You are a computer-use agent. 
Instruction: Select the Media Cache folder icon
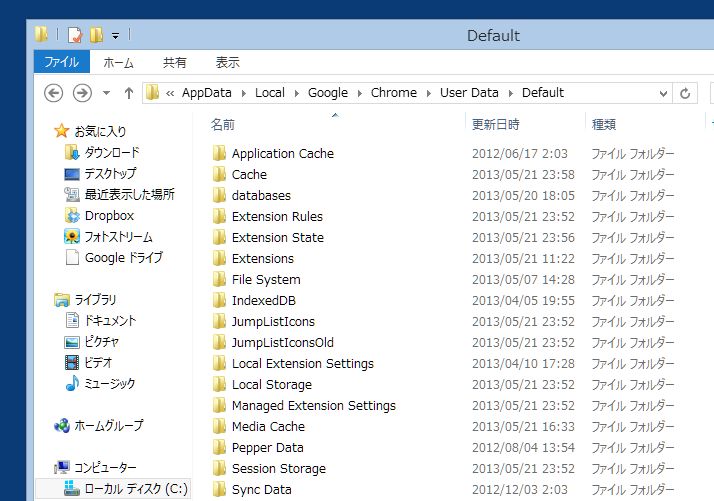coord(219,426)
